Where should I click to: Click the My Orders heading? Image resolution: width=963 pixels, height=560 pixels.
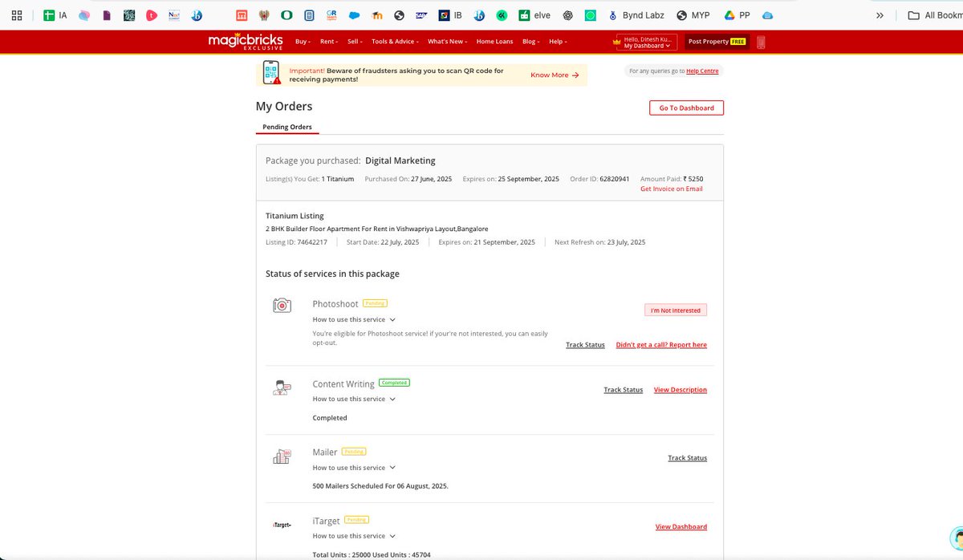(x=284, y=106)
